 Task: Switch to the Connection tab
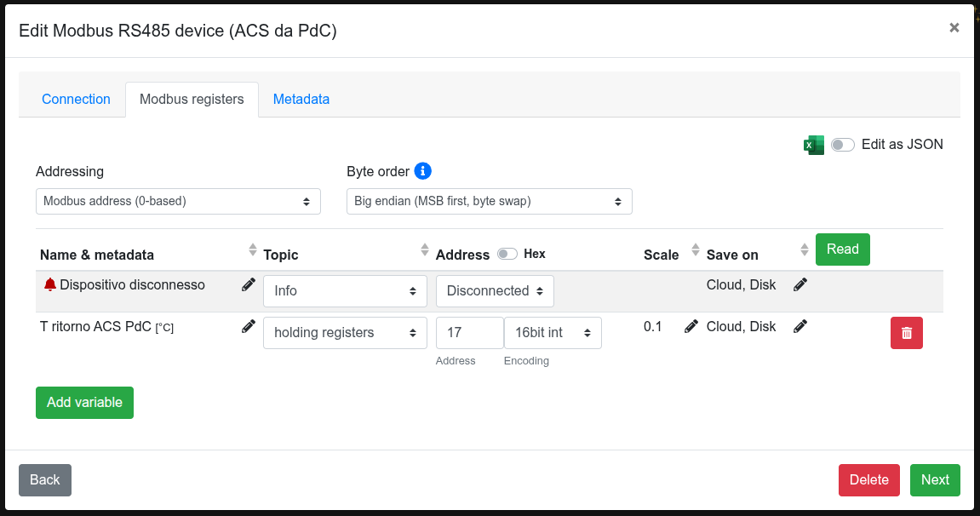(76, 100)
